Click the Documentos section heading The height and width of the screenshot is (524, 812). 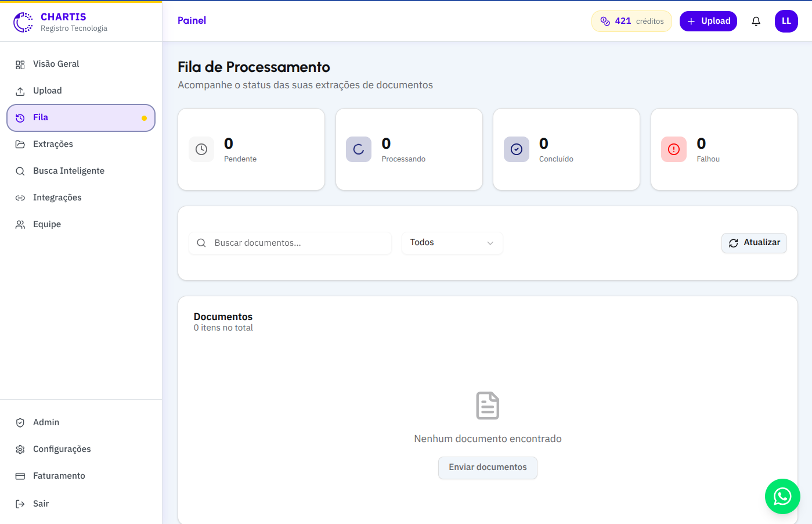point(223,317)
